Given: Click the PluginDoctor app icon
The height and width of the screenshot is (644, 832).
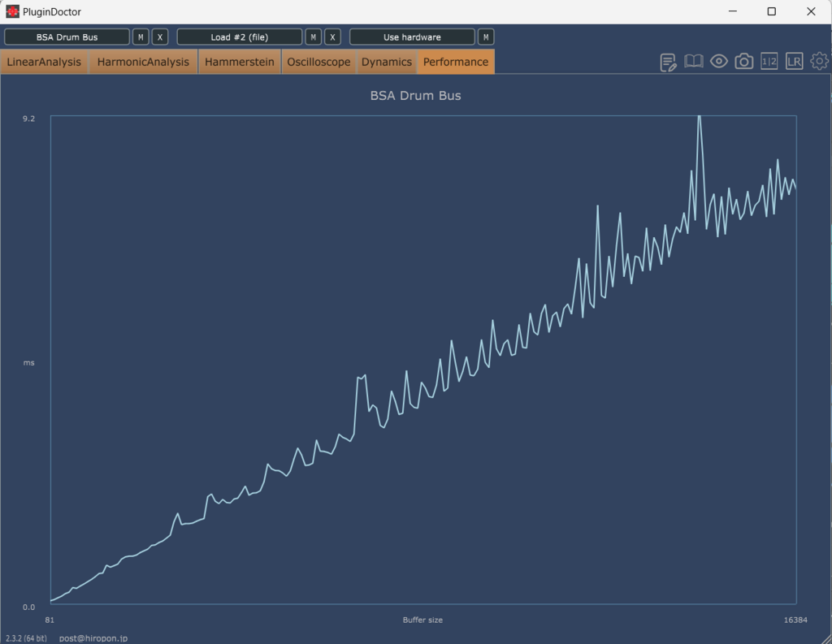Looking at the screenshot, I should click(12, 11).
